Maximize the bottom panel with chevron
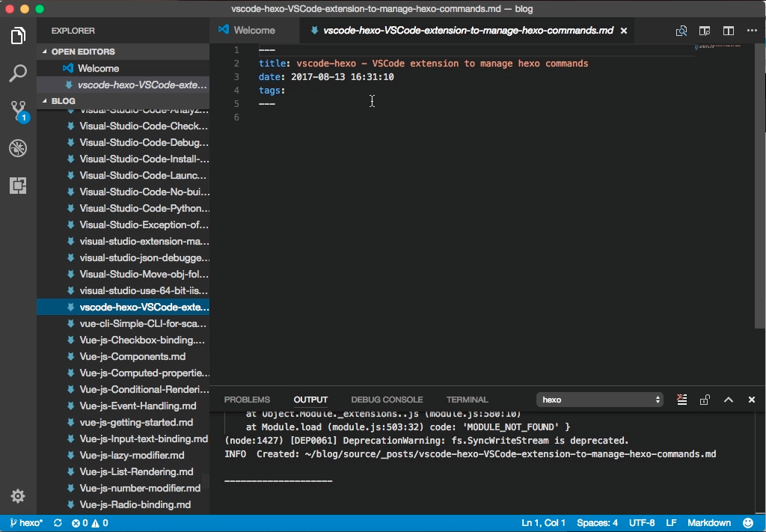Screen dimensions: 766x532 pyautogui.click(x=729, y=400)
